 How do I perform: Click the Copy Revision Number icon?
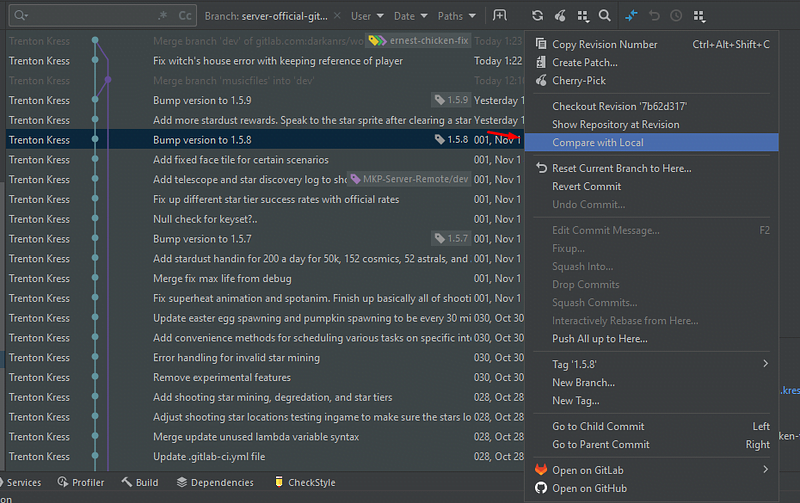[x=541, y=44]
